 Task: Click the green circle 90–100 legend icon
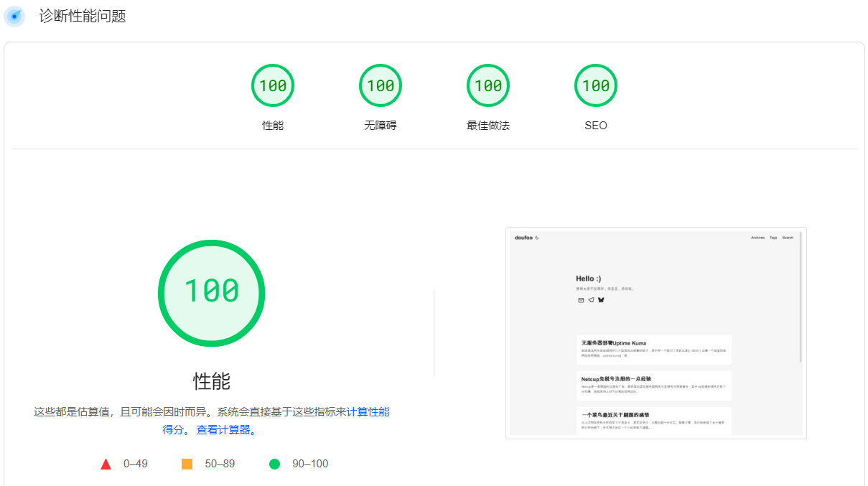pyautogui.click(x=274, y=464)
